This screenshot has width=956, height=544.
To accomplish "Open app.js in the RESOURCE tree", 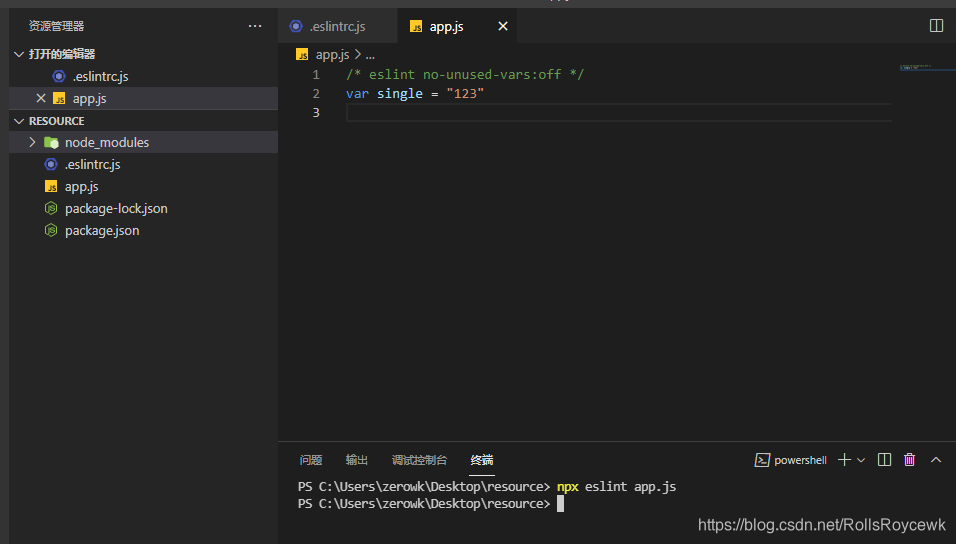I will click(143, 187).
